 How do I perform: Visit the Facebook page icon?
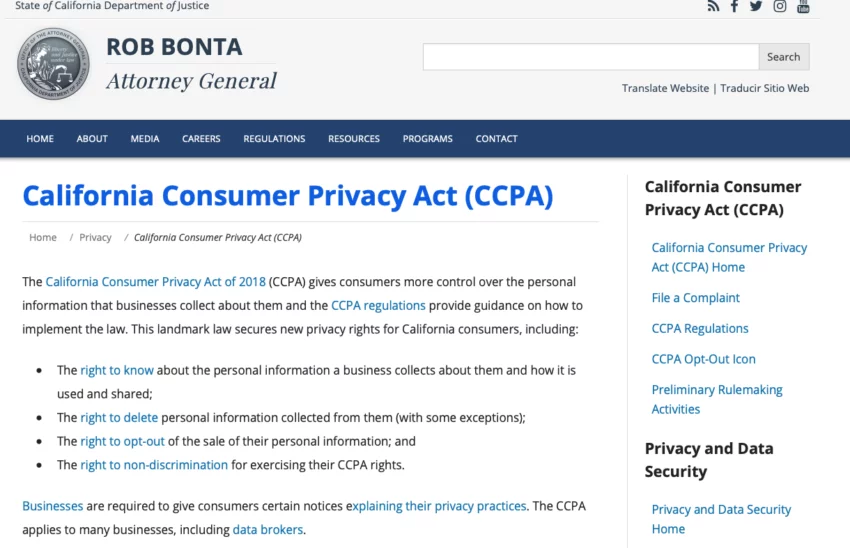coord(735,6)
